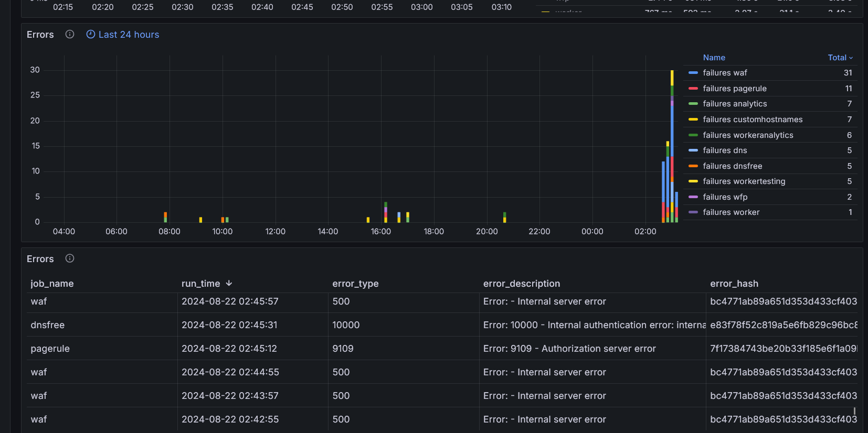Toggle the 'failures workeranalytics' legend entry
The height and width of the screenshot is (433, 868).
(x=748, y=135)
